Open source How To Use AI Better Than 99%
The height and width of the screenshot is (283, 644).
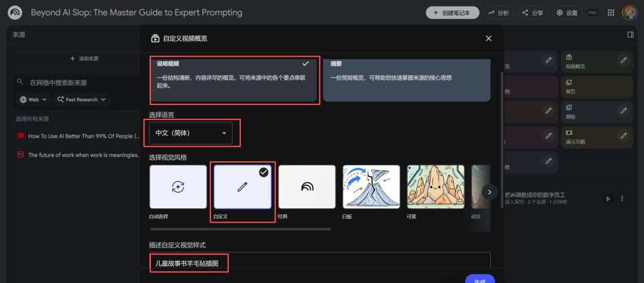tap(84, 136)
